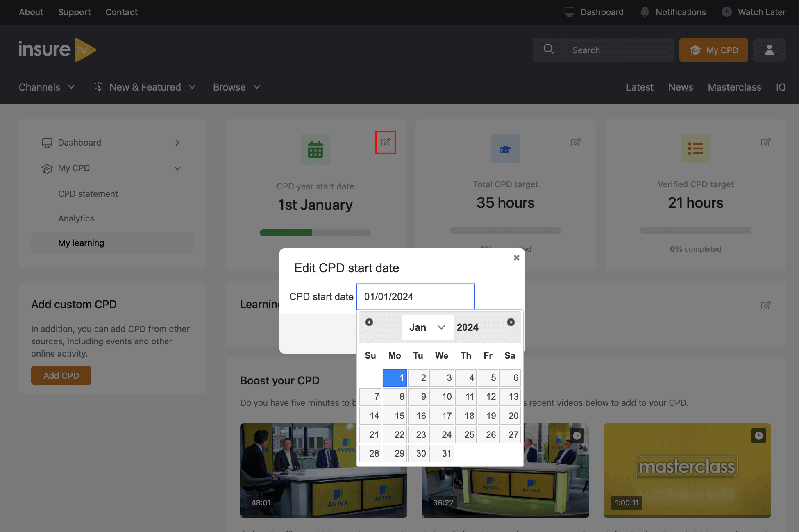799x532 pixels.
Task: Select CPD statement in the sidebar
Action: tap(88, 193)
